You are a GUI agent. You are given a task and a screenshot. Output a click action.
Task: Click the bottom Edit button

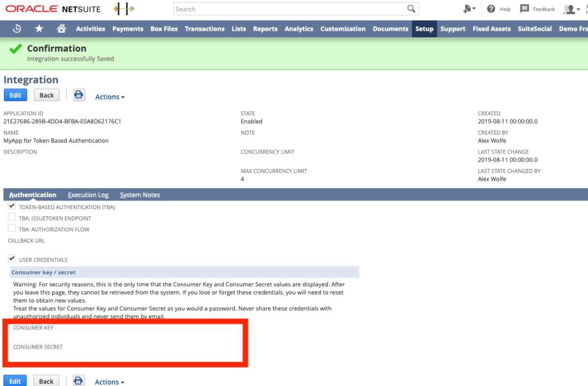point(15,381)
